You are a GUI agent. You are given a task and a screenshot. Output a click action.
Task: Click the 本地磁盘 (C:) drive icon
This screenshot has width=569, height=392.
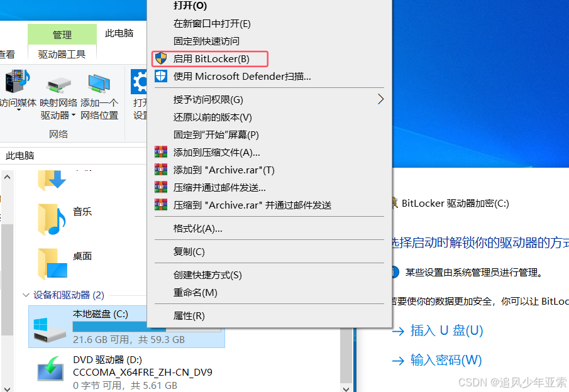50,330
